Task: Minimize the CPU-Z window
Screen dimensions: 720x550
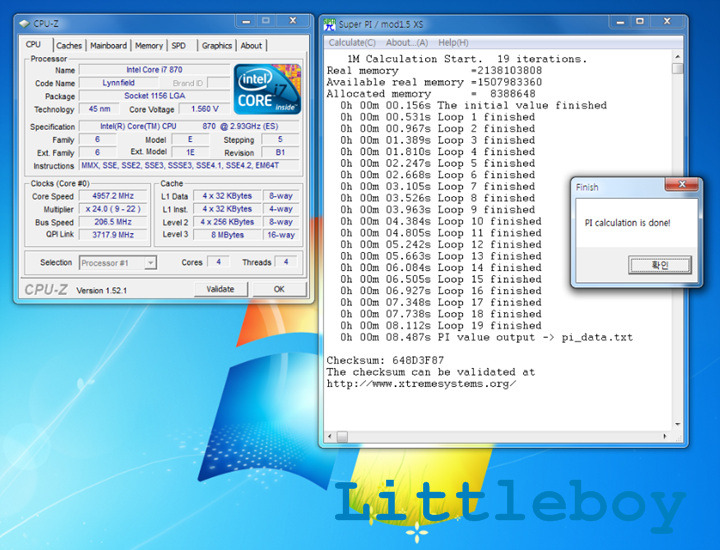Action: [246, 21]
